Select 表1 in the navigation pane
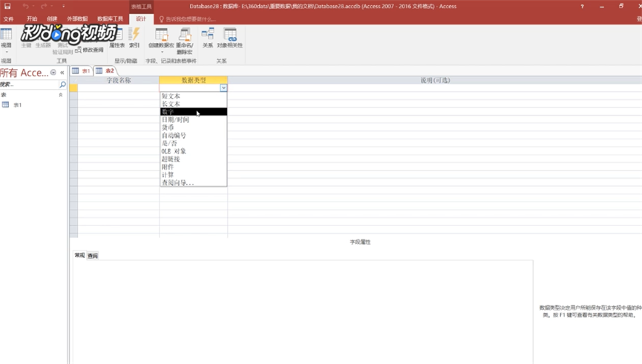 pyautogui.click(x=17, y=105)
